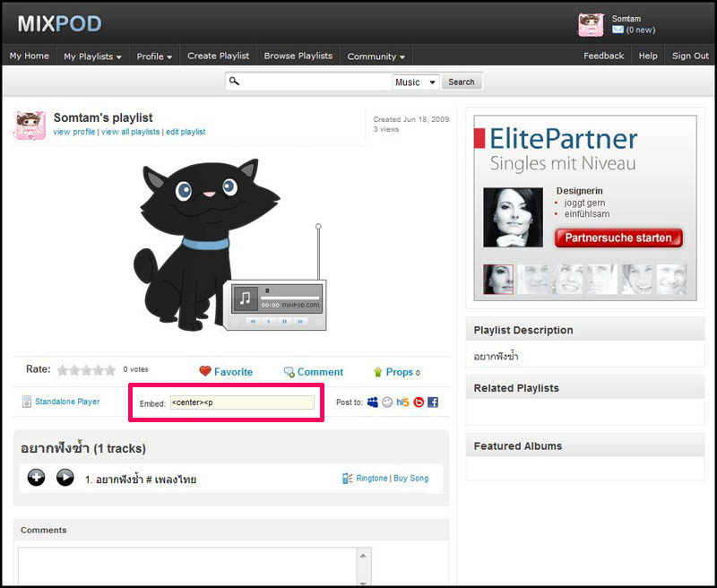Rate the playlist five stars
717x588 pixels.
pos(109,370)
